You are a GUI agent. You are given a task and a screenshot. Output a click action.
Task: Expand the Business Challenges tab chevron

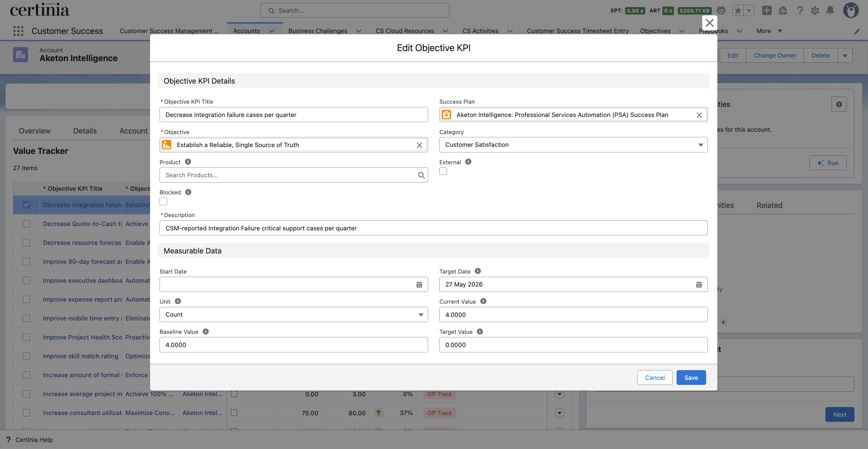click(359, 31)
